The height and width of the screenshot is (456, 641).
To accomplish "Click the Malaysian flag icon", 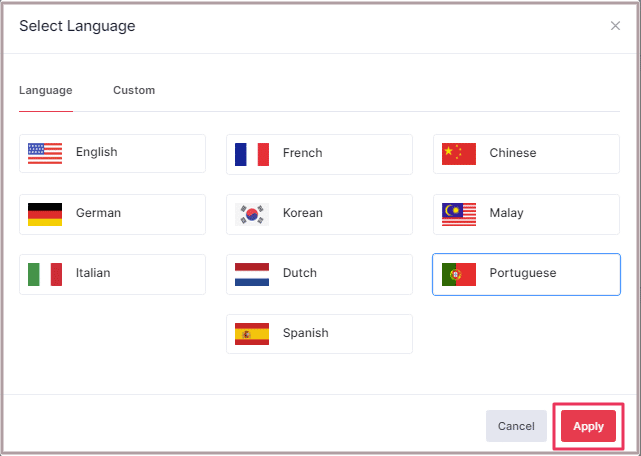I will coord(459,213).
